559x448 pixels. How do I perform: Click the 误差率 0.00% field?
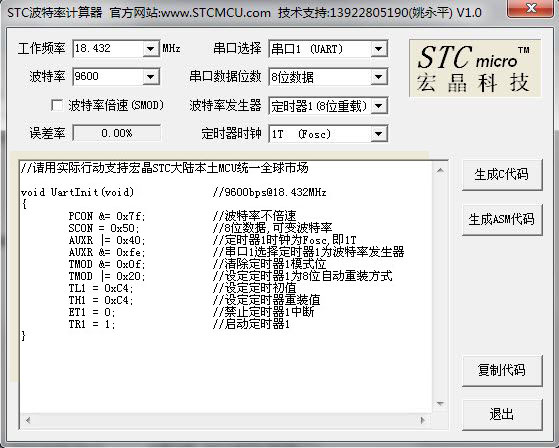[117, 133]
